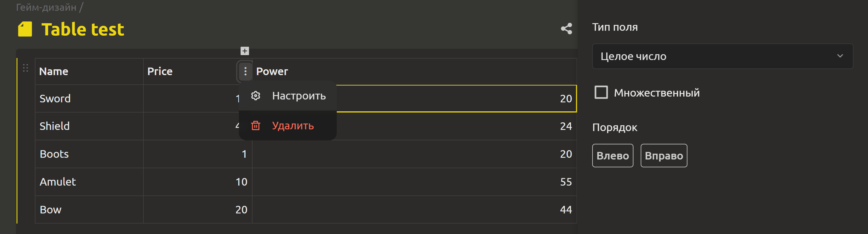
Task: Click the dropdown chevron in Тип поля
Action: (840, 56)
